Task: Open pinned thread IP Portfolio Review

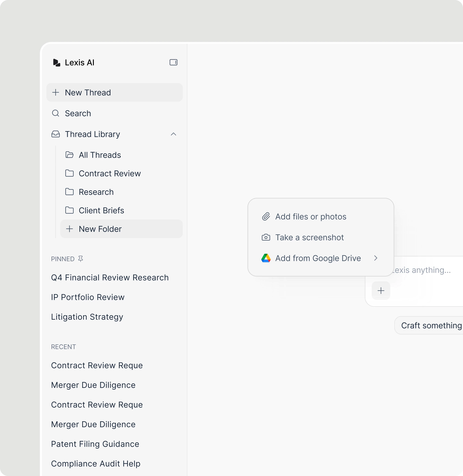Action: [x=88, y=297]
